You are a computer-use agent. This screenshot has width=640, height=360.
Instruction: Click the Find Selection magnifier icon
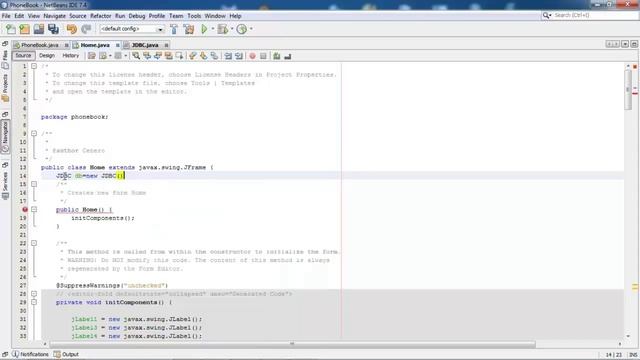(x=136, y=56)
